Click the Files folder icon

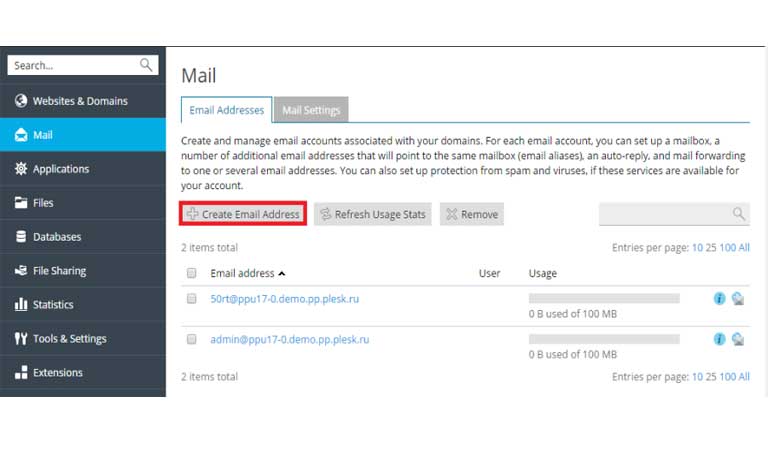point(21,202)
